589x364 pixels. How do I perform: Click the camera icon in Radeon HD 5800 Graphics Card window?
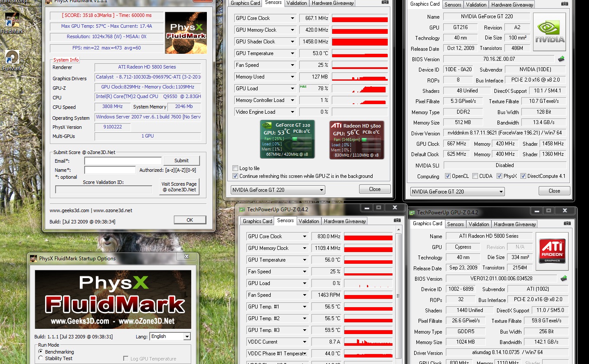click(567, 223)
